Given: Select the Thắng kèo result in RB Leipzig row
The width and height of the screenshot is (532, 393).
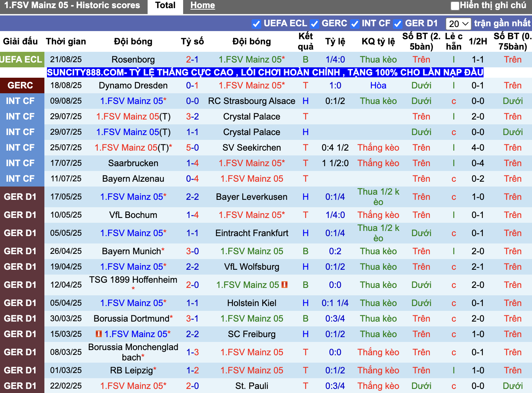Looking at the screenshot, I should pyautogui.click(x=378, y=370).
